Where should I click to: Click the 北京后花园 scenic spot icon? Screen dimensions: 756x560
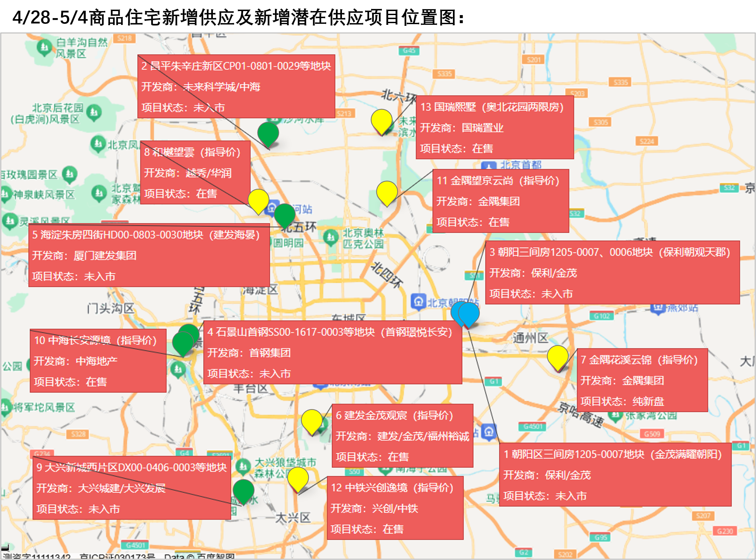coord(94,113)
